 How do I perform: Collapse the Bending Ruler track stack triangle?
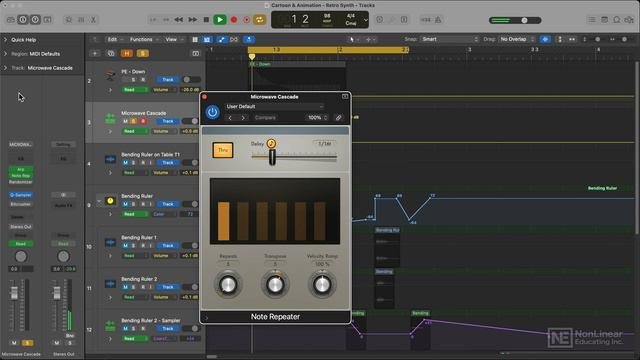point(99,201)
